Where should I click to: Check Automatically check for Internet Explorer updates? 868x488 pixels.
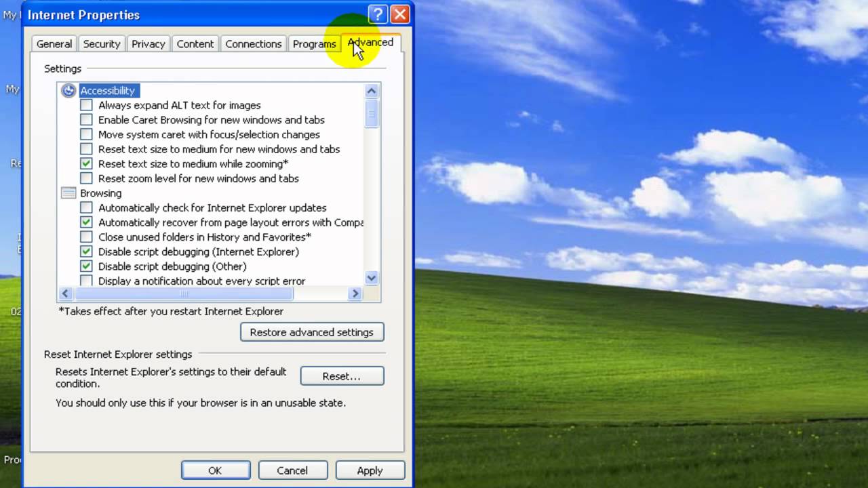coord(86,207)
